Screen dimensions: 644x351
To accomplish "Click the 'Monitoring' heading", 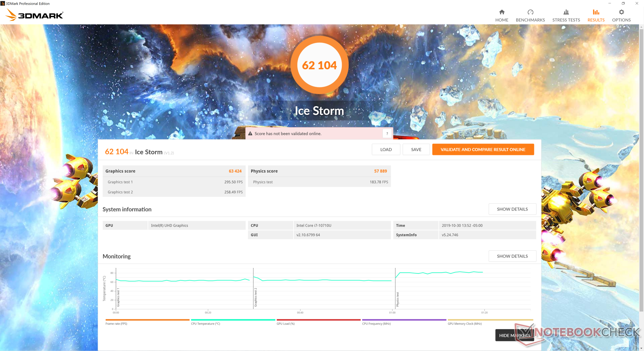I will (x=116, y=256).
